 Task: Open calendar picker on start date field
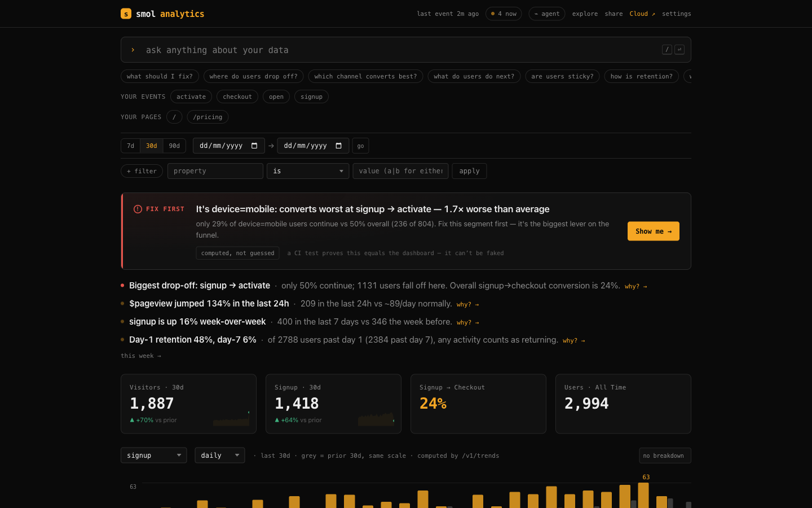(254, 146)
